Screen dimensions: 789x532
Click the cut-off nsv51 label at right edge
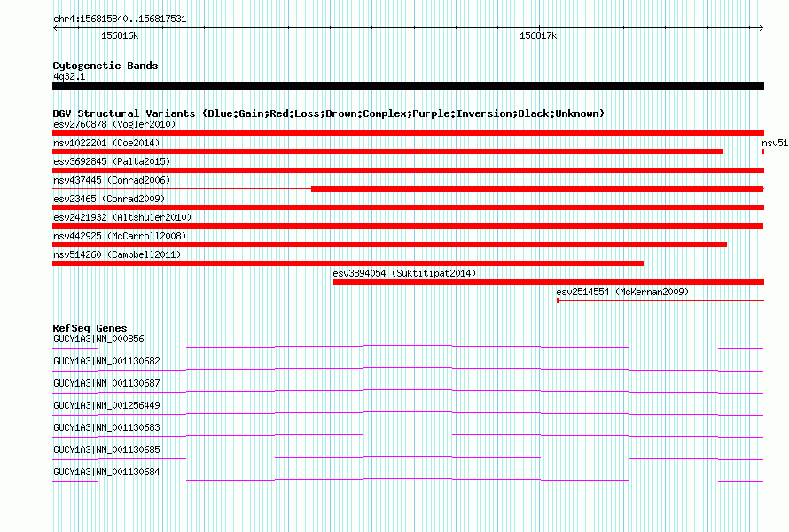point(775,143)
